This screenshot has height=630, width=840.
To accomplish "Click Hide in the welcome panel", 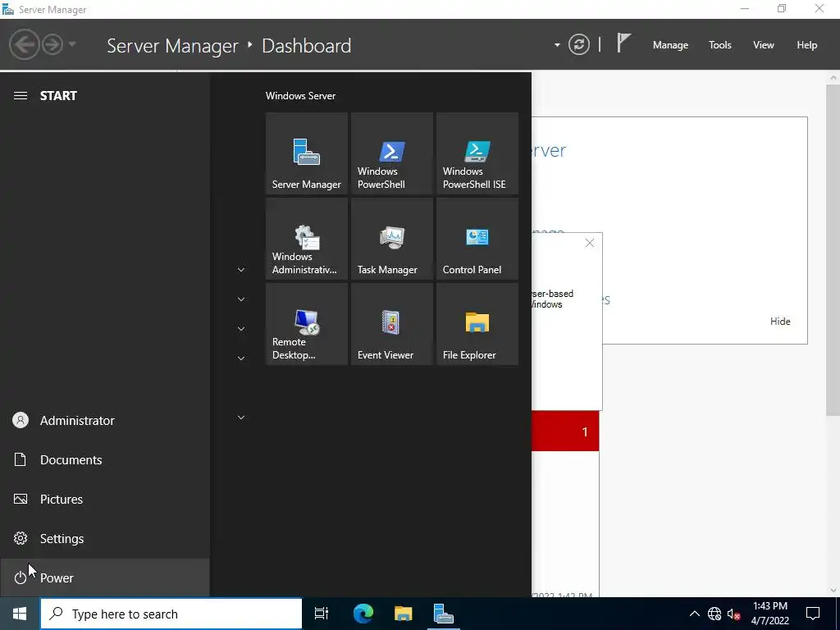I will click(780, 322).
